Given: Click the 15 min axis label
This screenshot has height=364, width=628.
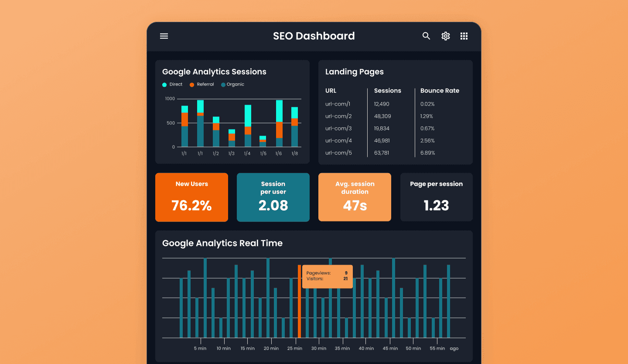Looking at the screenshot, I should click(247, 348).
